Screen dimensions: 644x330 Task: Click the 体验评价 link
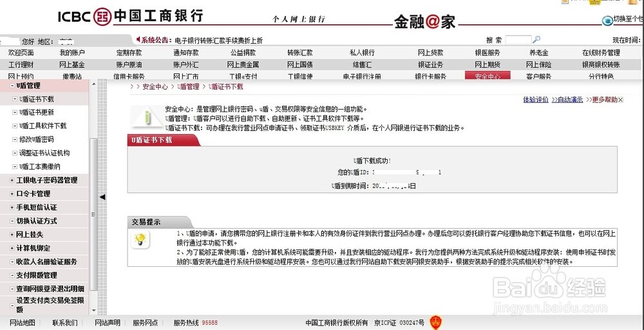(536, 100)
